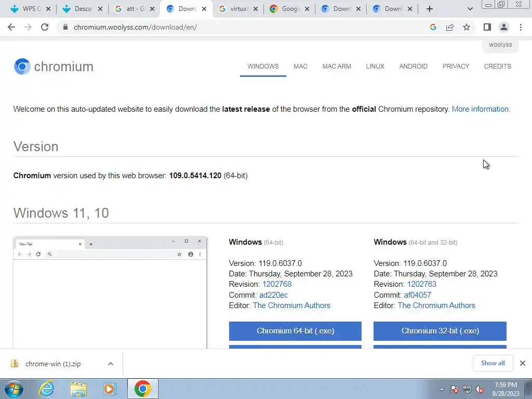Select the ANDROID navigation item
The width and height of the screenshot is (532, 399).
pos(413,66)
